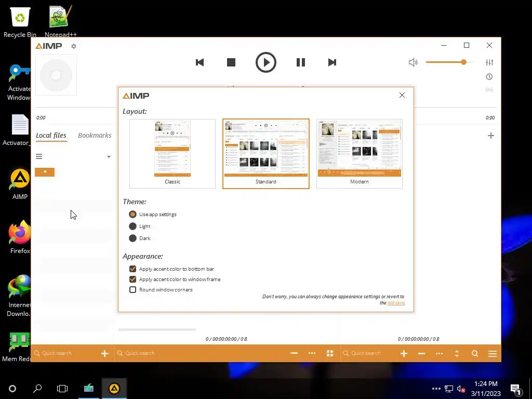
Task: Switch to AIMP in the taskbar
Action: coord(114,389)
